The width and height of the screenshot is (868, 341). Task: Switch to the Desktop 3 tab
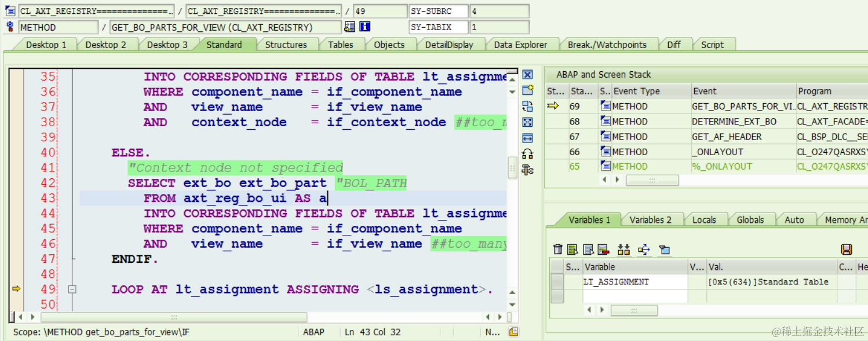pyautogui.click(x=167, y=45)
